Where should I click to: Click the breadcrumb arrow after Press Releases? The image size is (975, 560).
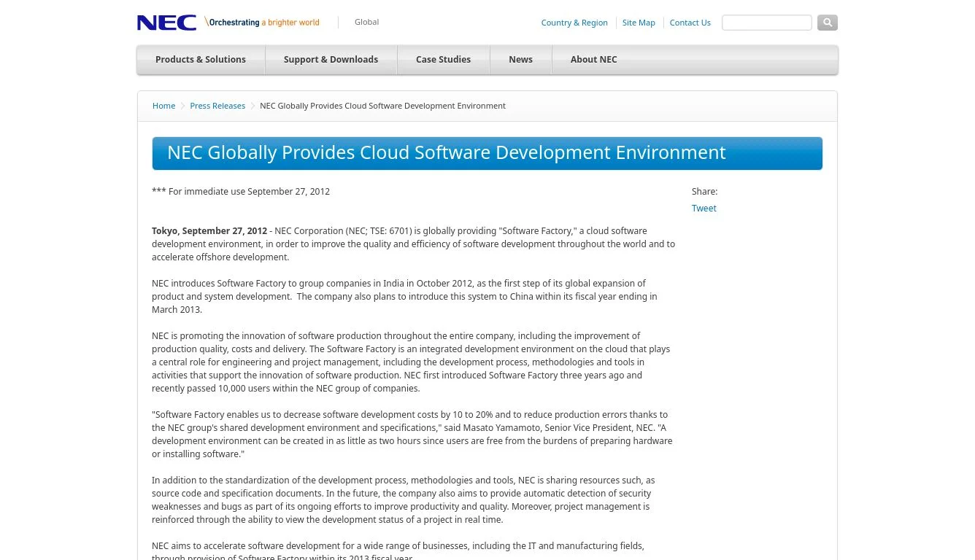(x=253, y=106)
